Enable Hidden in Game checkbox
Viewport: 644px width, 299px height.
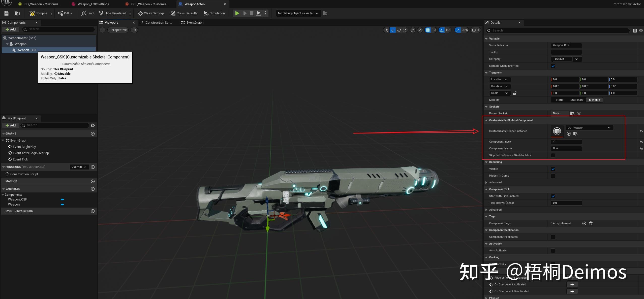click(553, 176)
